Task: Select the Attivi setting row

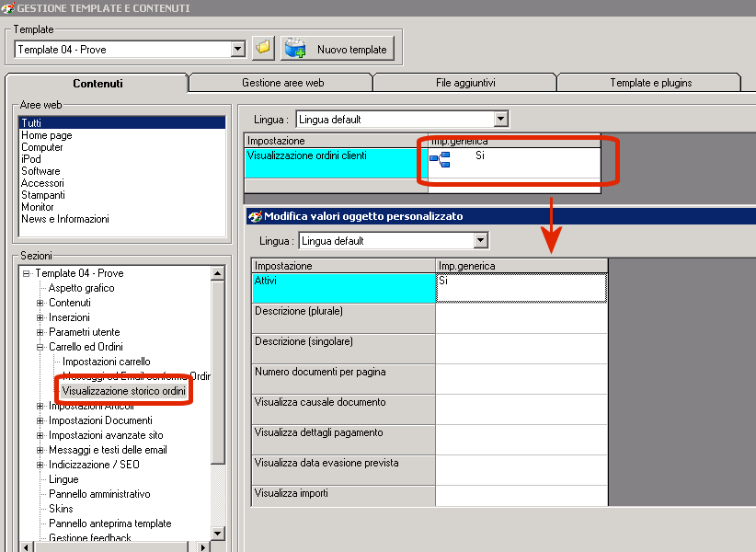Action: coord(343,288)
